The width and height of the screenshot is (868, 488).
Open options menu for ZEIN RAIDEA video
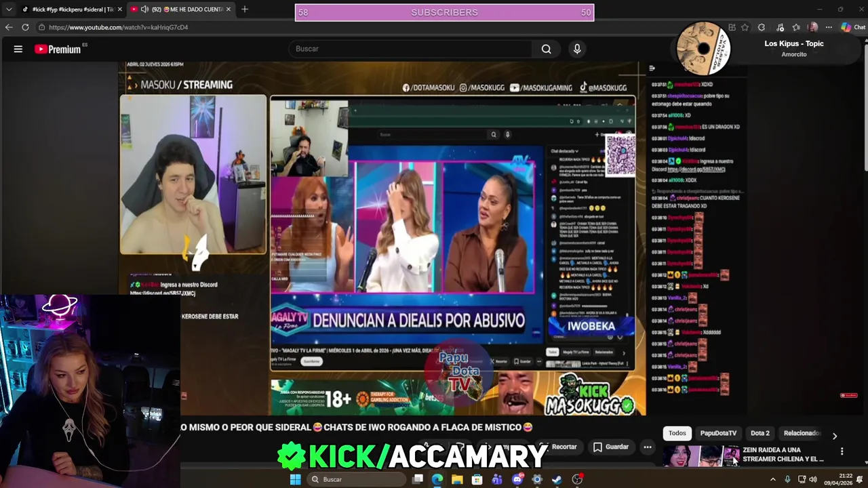coord(842,451)
